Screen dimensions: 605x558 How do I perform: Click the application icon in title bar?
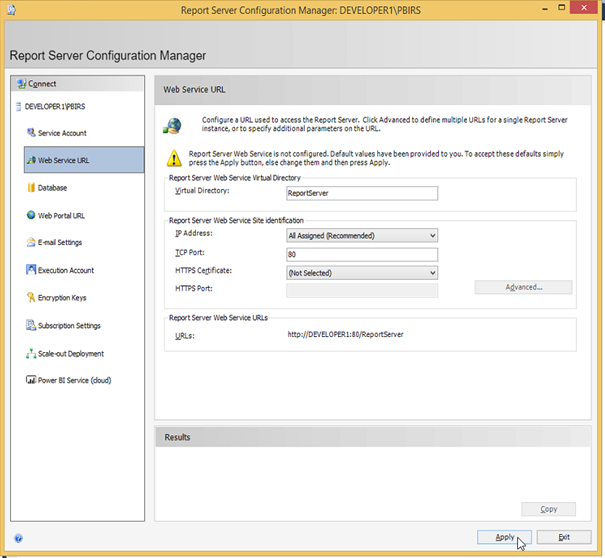[x=11, y=10]
